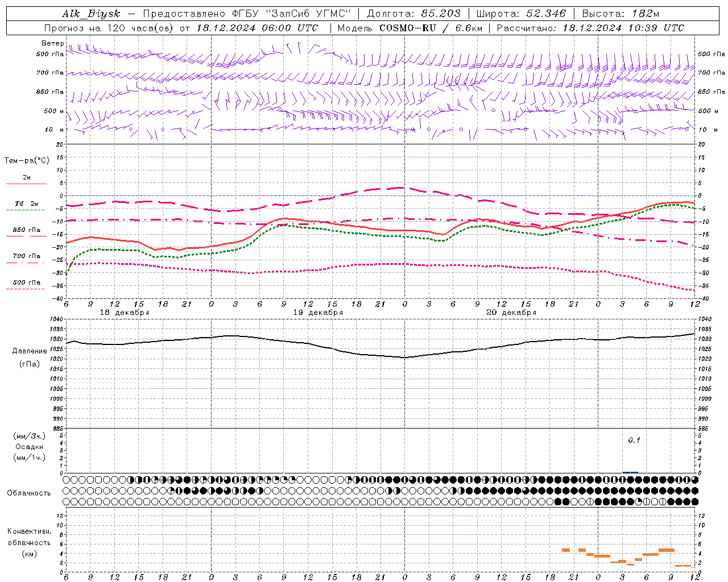
Task: Click the latitude value Широта: 52.346
Action: [x=521, y=14]
